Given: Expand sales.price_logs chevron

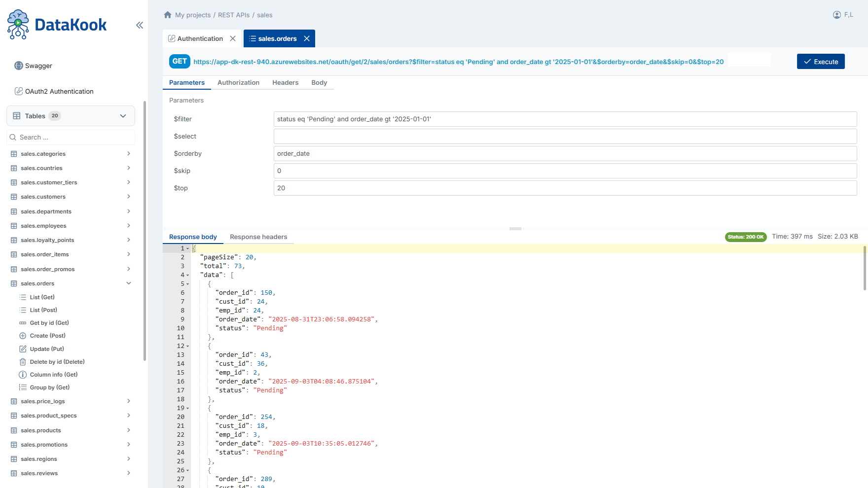Looking at the screenshot, I should coord(129,401).
